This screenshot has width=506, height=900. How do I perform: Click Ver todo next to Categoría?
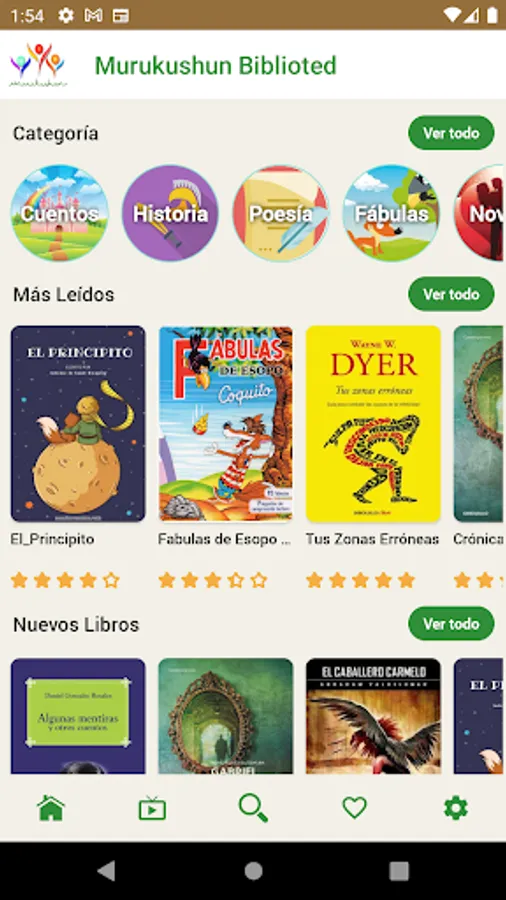tap(451, 133)
